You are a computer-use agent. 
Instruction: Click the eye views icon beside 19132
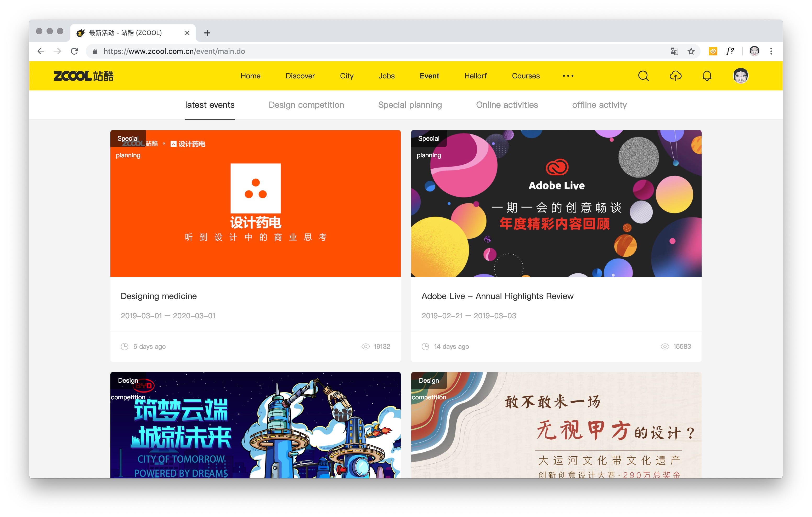click(365, 346)
